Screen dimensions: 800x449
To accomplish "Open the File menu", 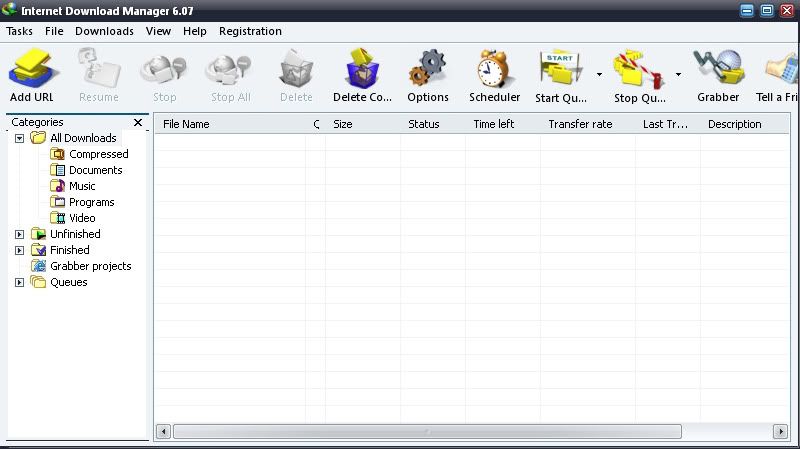I will coord(54,31).
